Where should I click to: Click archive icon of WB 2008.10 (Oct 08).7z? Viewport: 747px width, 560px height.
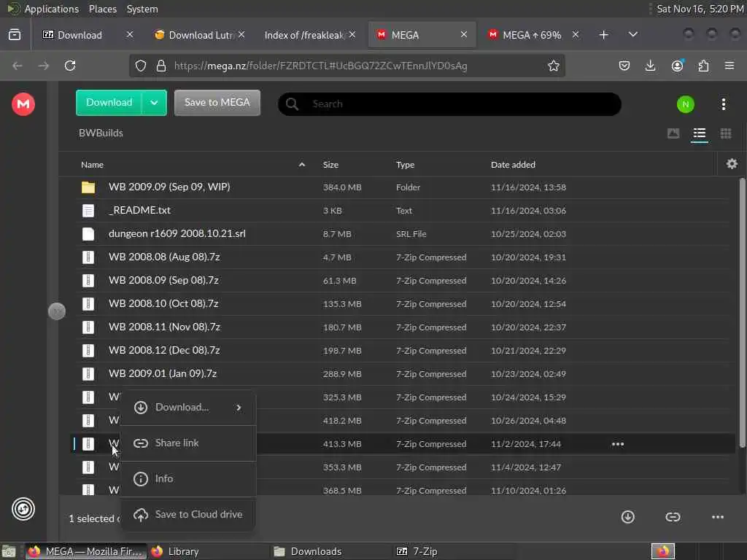click(x=88, y=304)
